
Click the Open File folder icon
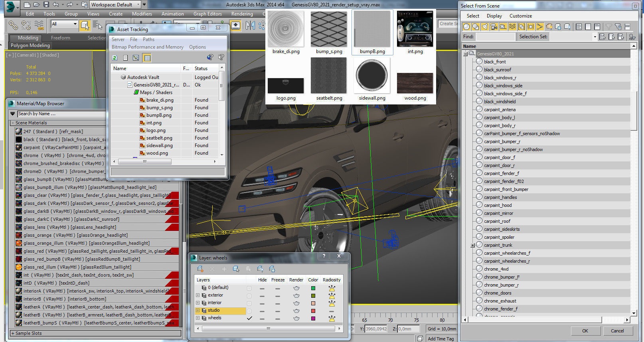click(36, 5)
